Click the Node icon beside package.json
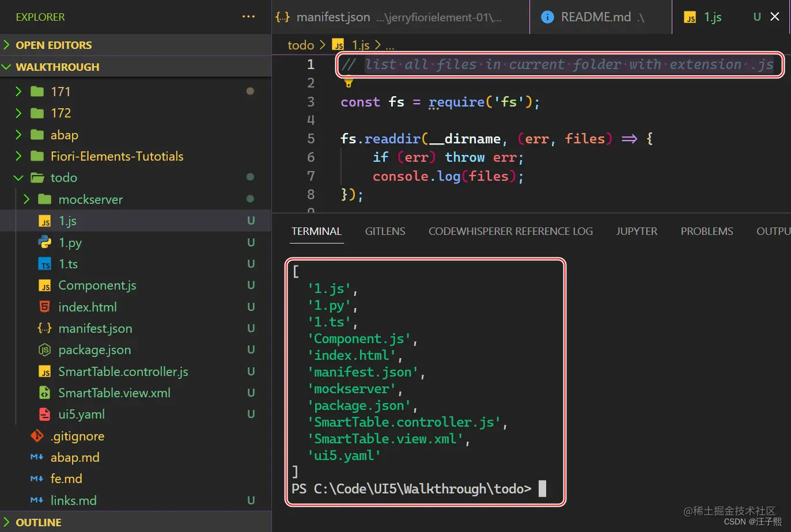The image size is (791, 532). [x=45, y=350]
